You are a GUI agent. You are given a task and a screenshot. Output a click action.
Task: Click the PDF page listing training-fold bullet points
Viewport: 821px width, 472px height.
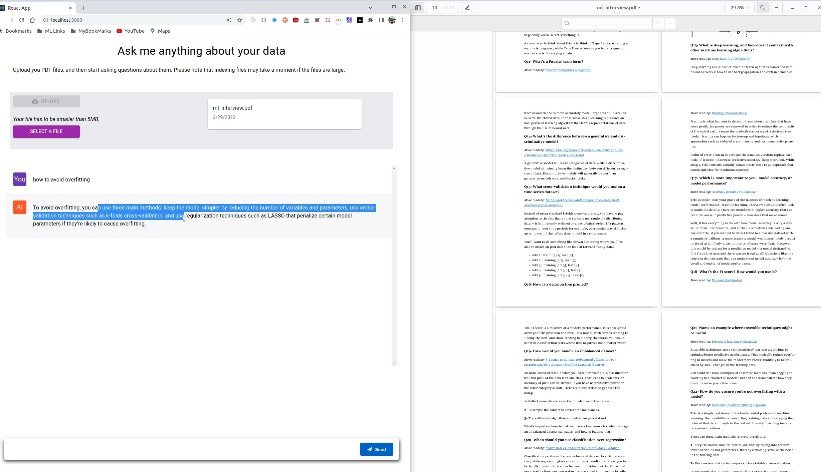point(576,201)
